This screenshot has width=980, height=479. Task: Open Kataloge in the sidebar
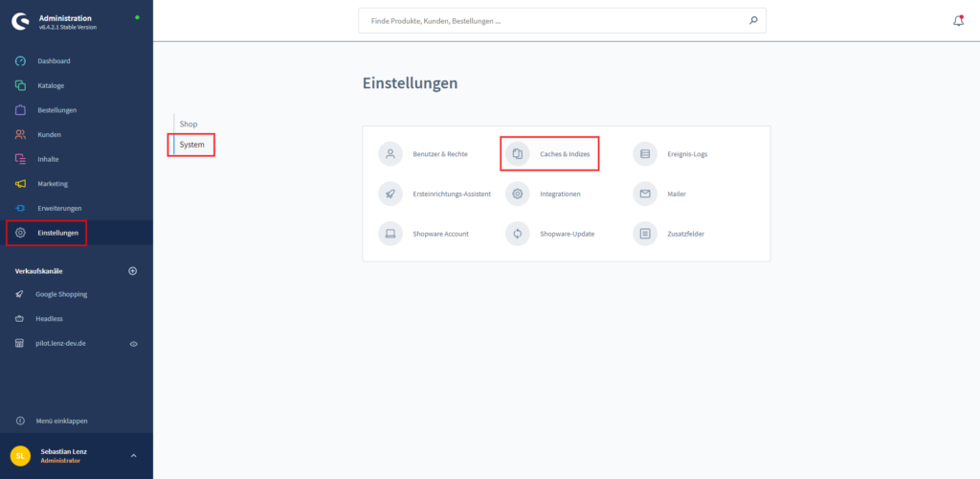(51, 85)
